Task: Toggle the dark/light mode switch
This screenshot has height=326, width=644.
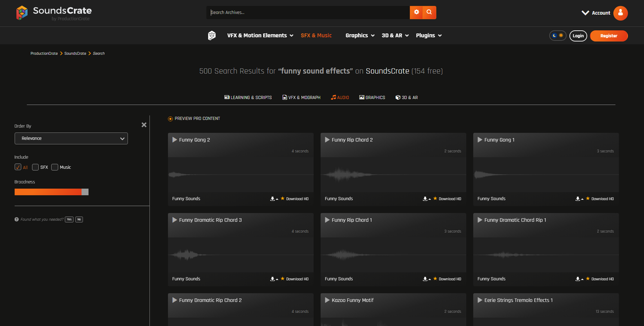Action: (x=558, y=36)
